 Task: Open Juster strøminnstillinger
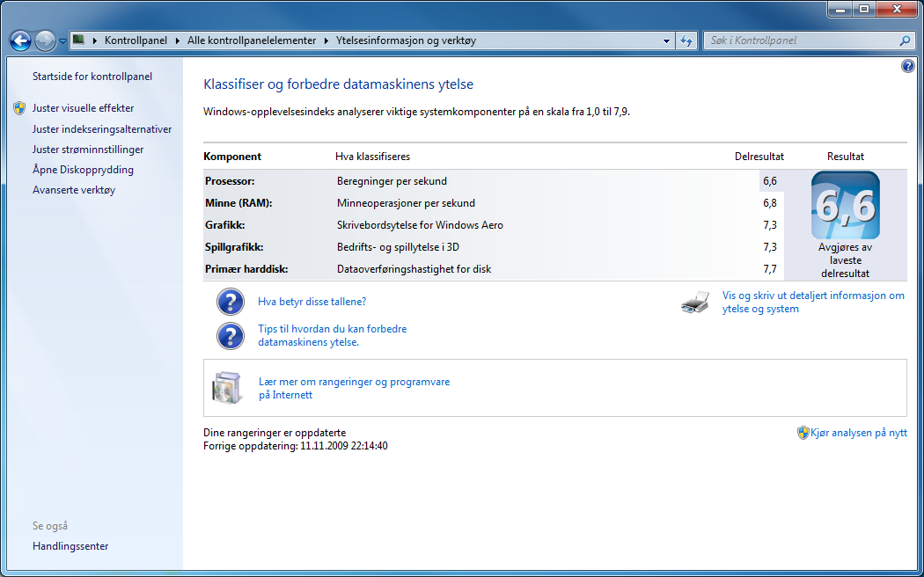click(88, 150)
